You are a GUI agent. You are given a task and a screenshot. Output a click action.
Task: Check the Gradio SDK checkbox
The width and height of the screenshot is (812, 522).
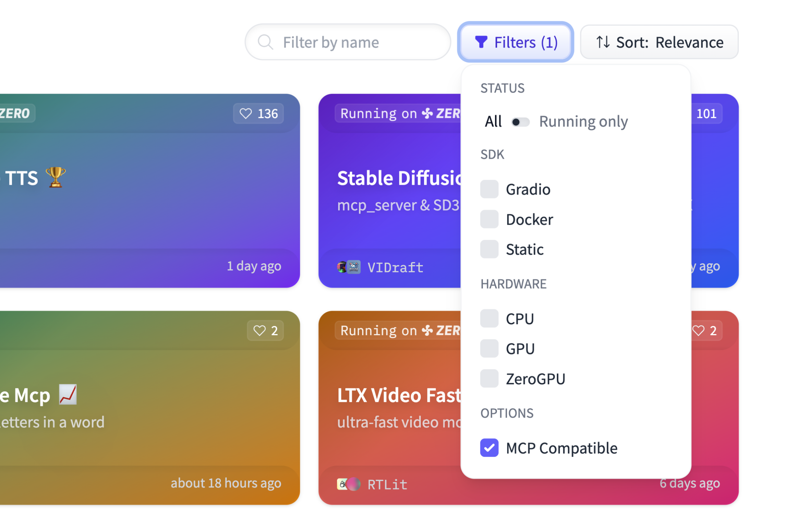489,189
